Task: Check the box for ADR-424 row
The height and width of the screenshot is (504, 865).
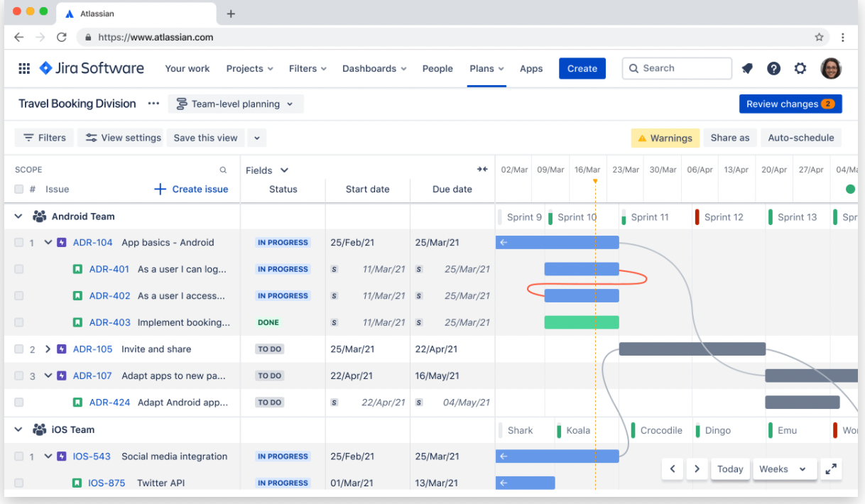Action: [x=19, y=402]
